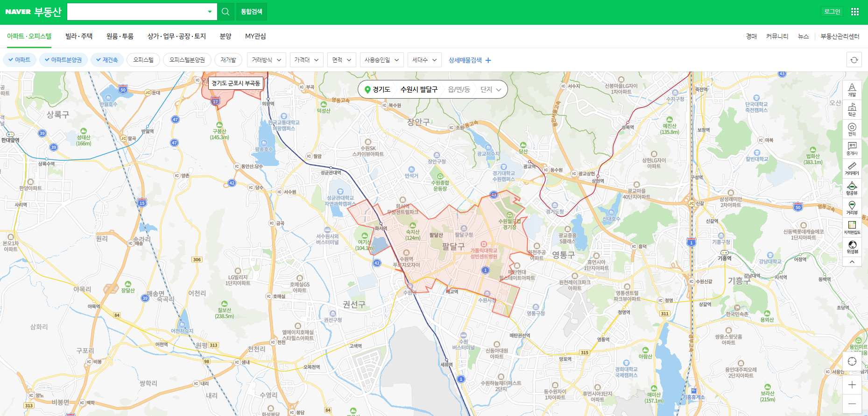
Task: Select the 아파트·오피스텔 tab
Action: [x=29, y=36]
